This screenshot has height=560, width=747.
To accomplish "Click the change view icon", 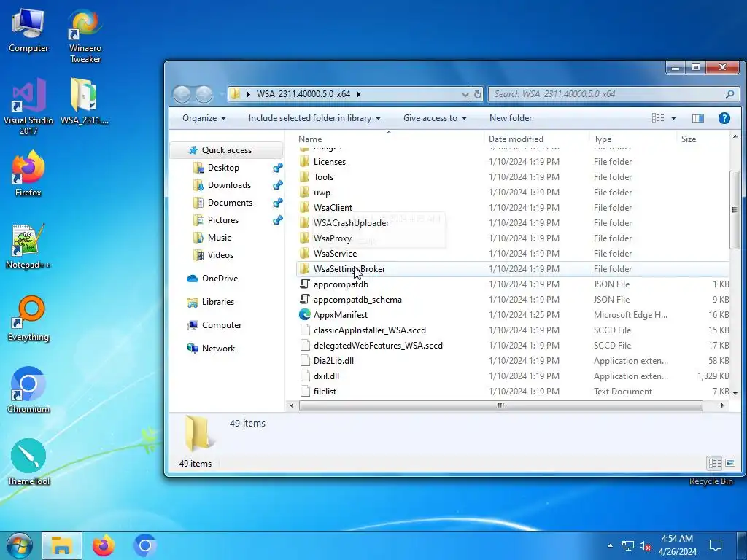I will click(658, 118).
